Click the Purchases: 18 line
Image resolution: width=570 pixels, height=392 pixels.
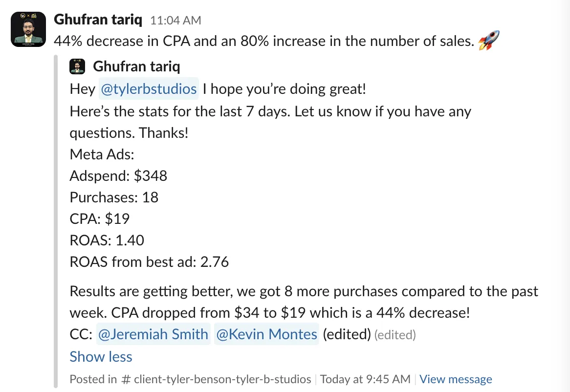point(114,197)
